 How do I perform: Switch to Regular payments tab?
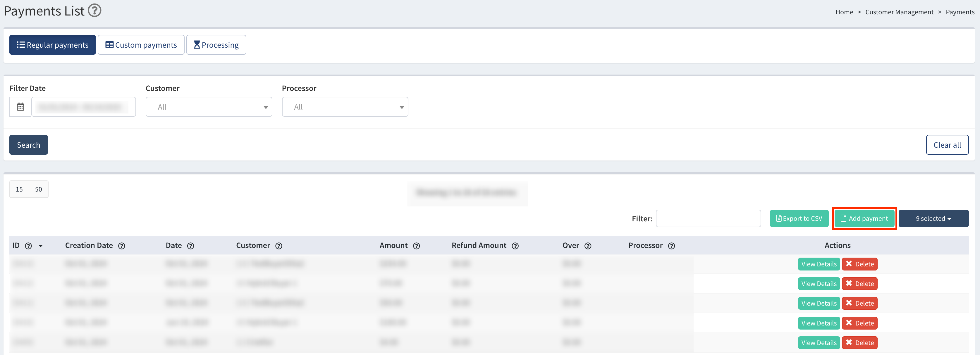coord(52,45)
